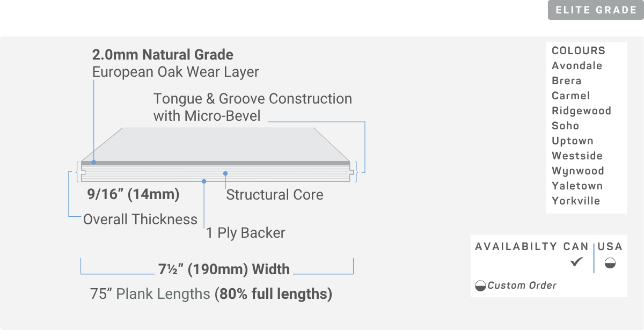Select Yaletown from colours
This screenshot has height=330, width=644.
pos(577,186)
